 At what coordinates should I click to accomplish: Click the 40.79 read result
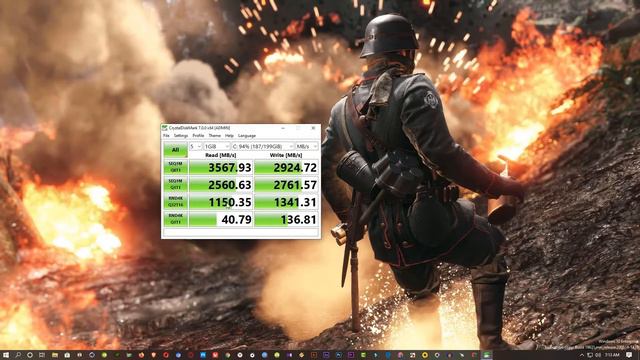point(221,219)
